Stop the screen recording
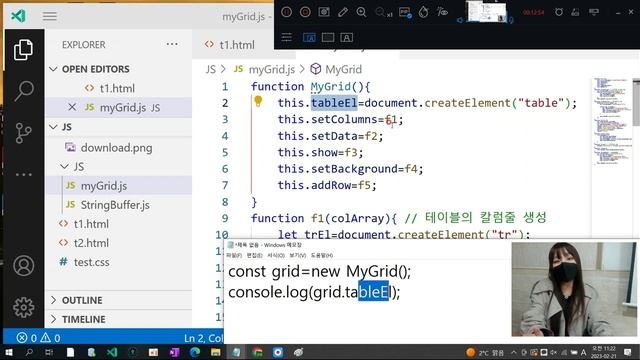Screen dimensions: 640x360 pos(305,12)
